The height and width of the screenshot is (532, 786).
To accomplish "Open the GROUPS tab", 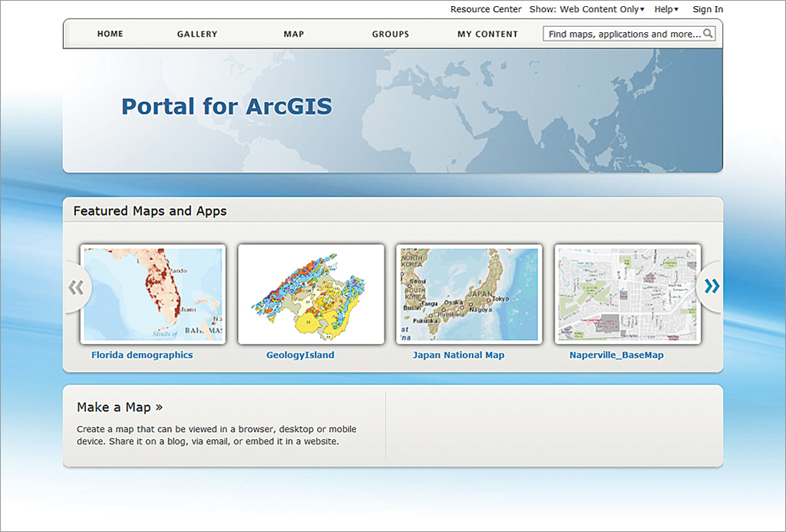I will click(391, 34).
